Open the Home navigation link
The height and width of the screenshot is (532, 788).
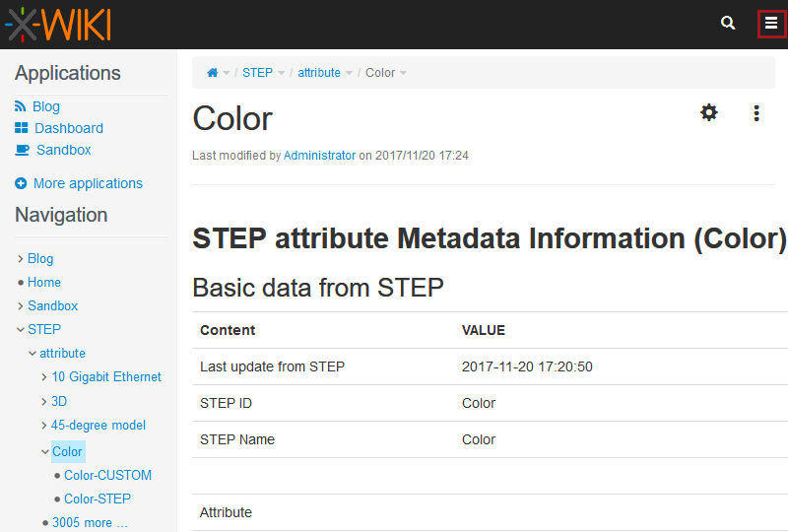[44, 283]
